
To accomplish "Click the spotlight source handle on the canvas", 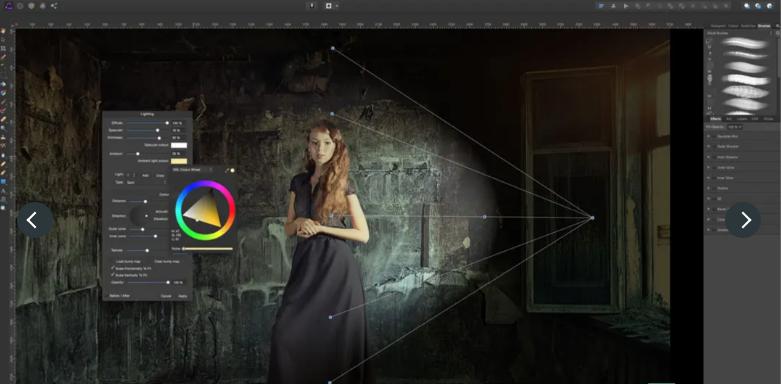I will pos(592,217).
